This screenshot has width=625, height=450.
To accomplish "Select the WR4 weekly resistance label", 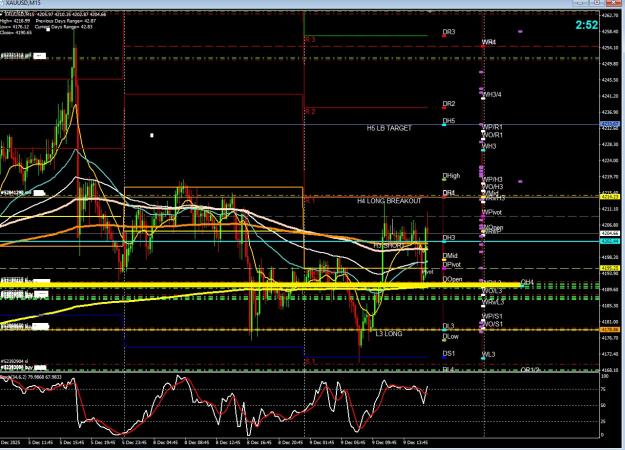I will 489,42.
